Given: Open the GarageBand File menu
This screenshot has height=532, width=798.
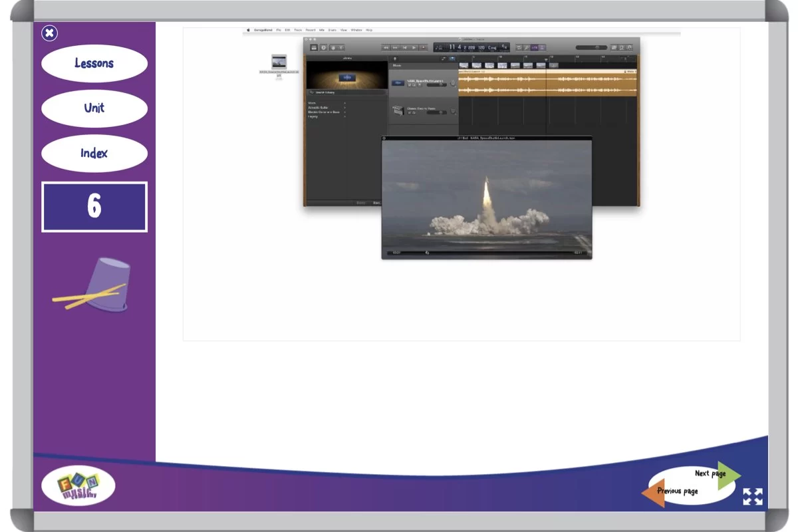Looking at the screenshot, I should coord(279,30).
